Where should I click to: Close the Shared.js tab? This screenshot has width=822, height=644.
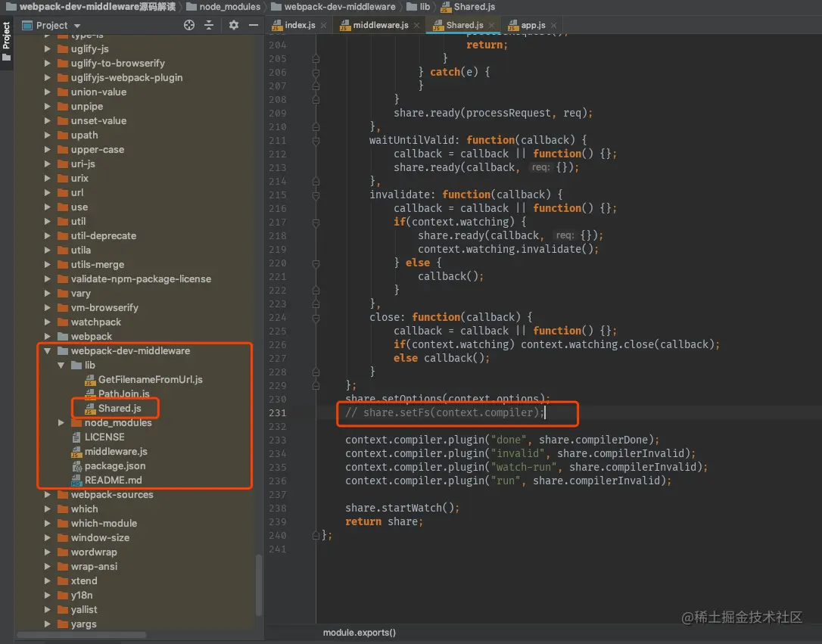[x=491, y=25]
